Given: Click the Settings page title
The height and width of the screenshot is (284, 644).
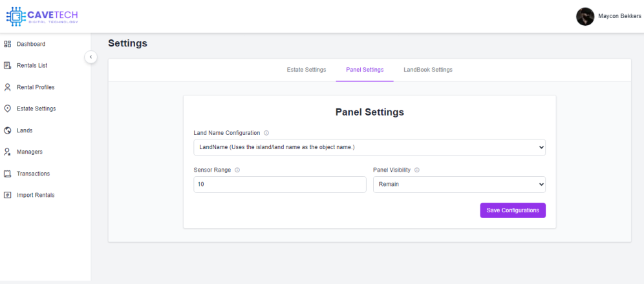Looking at the screenshot, I should [128, 43].
